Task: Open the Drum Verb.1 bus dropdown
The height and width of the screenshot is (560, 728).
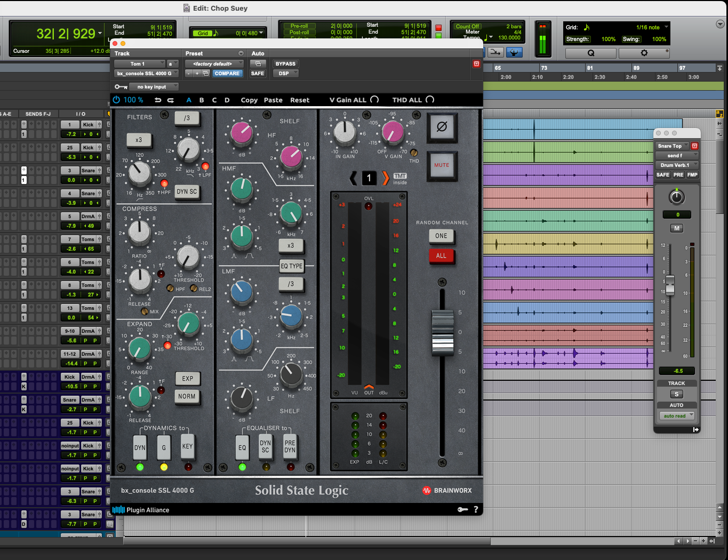Action: pos(676,165)
